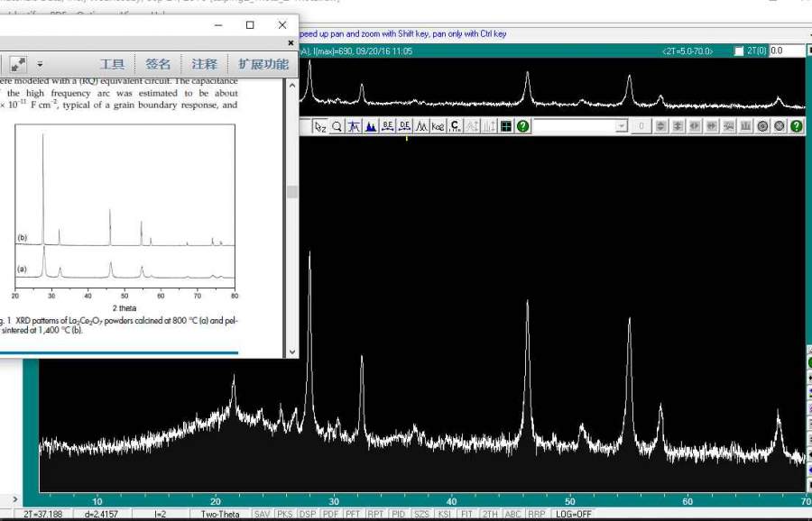Open the PDF toolbar overflow dropdown arrow
Viewport: 812px width, 521px height.
(x=40, y=65)
